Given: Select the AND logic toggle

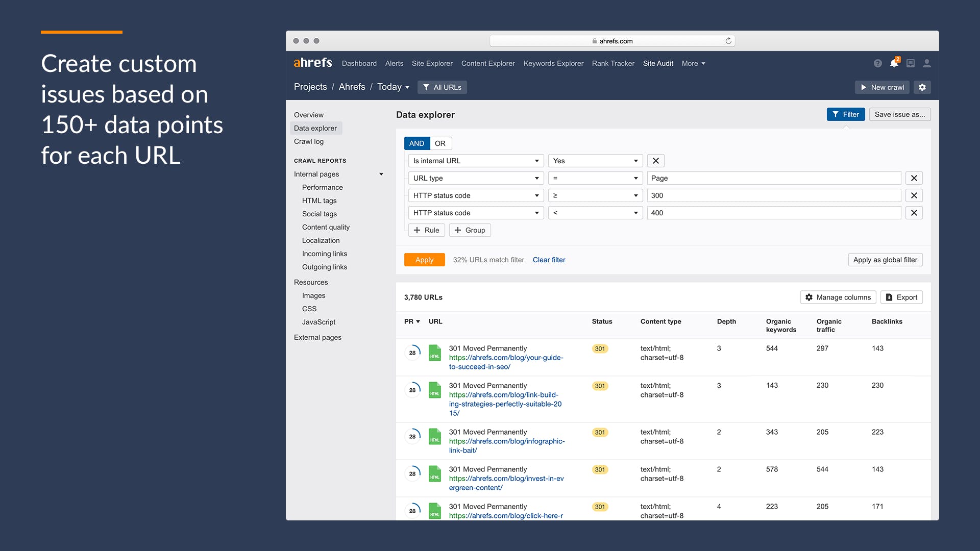Looking at the screenshot, I should pyautogui.click(x=416, y=143).
